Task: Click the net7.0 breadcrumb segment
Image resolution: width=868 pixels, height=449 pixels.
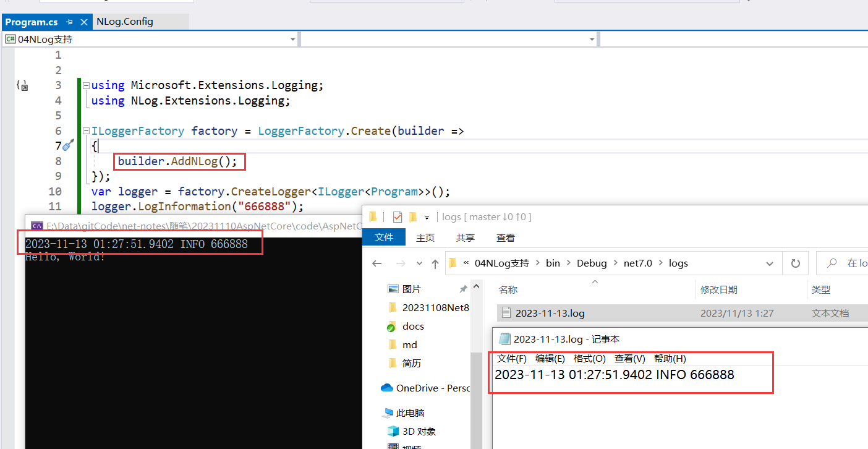Action: [638, 263]
